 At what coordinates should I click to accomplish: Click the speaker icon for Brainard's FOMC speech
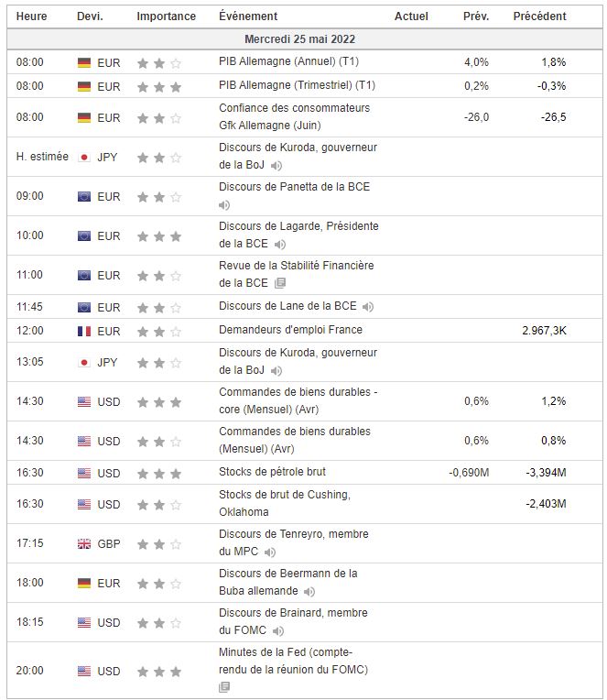[277, 631]
